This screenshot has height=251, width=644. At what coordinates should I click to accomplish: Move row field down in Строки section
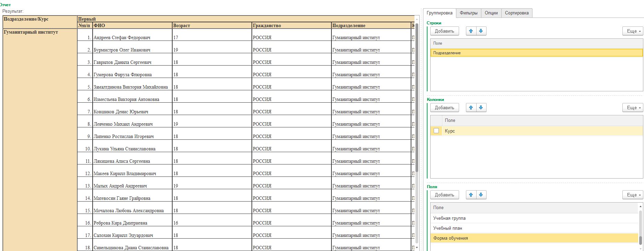coord(481,31)
